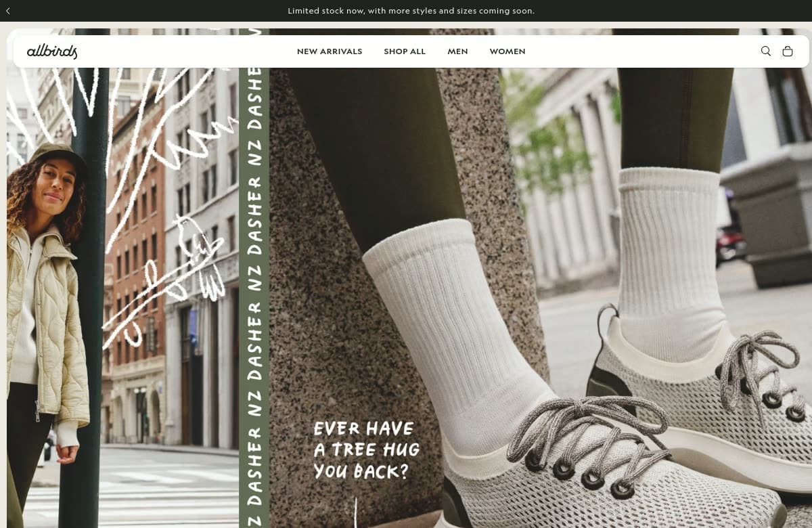This screenshot has height=528, width=812.
Task: Click the previous announcement chevron arrow
Action: pyautogui.click(x=8, y=11)
